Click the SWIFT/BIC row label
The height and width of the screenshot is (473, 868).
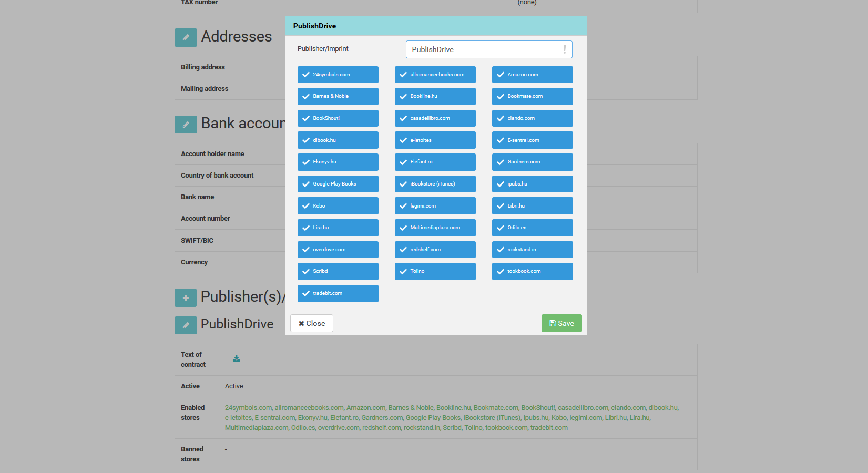197,241
